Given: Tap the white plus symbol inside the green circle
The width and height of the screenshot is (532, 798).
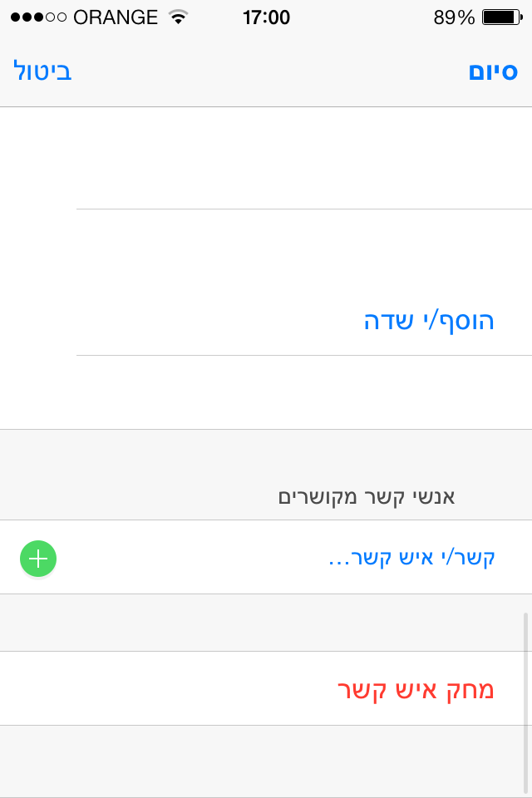Looking at the screenshot, I should coord(37,559).
